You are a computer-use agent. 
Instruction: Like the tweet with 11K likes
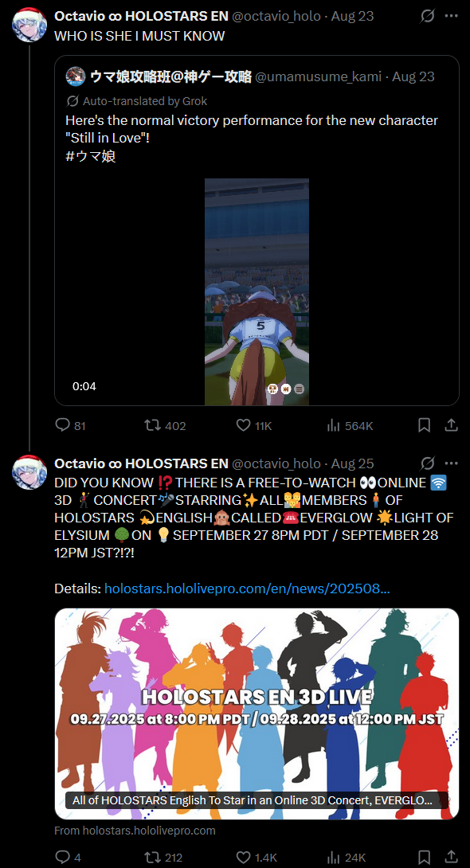pos(243,425)
